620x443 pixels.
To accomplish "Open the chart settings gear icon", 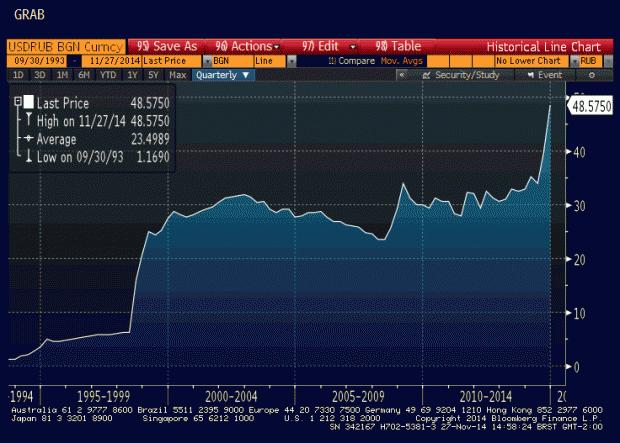I will pyautogui.click(x=593, y=75).
